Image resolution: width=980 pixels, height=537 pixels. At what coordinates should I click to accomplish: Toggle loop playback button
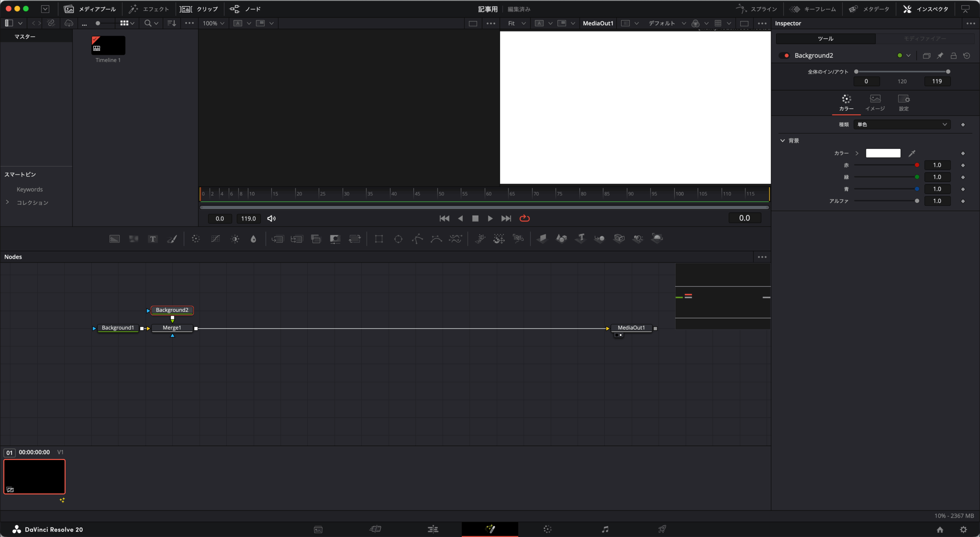[x=524, y=218]
